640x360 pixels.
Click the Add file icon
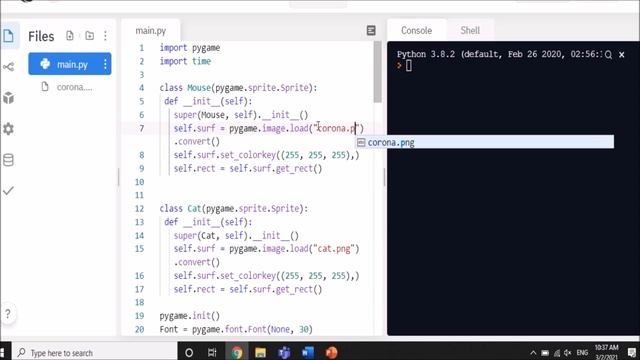[x=70, y=36]
